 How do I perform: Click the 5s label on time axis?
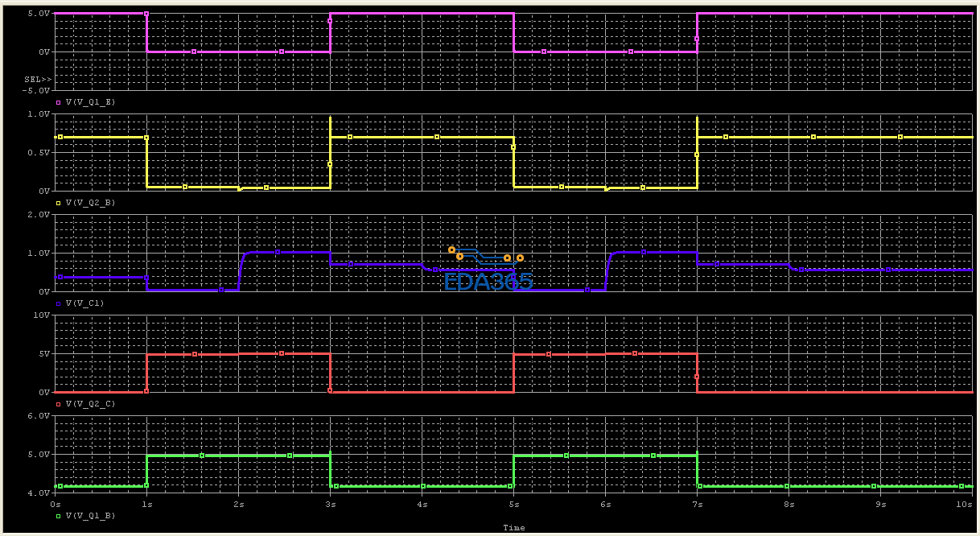point(514,504)
